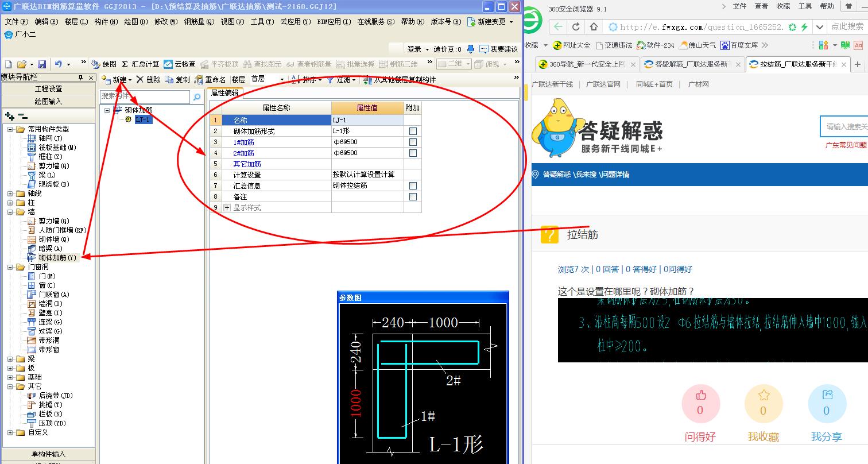Click home icon in 360 browser
Screen dimensions: 868x464
[x=594, y=27]
